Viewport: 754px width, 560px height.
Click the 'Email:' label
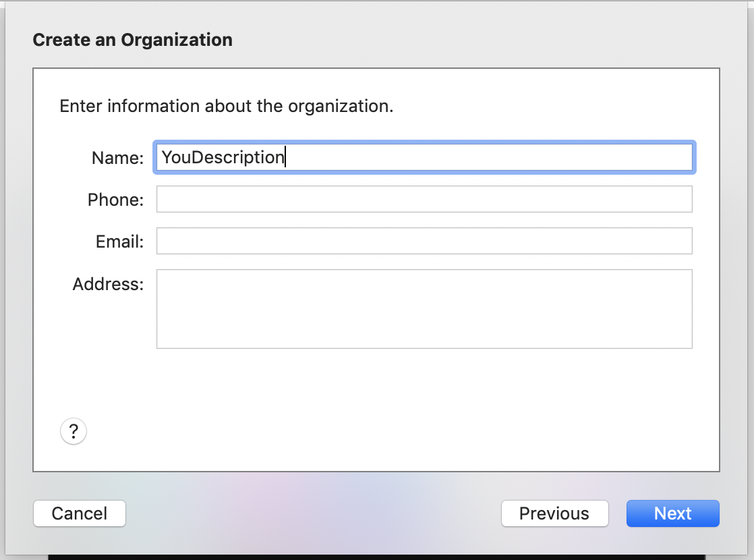coord(120,242)
